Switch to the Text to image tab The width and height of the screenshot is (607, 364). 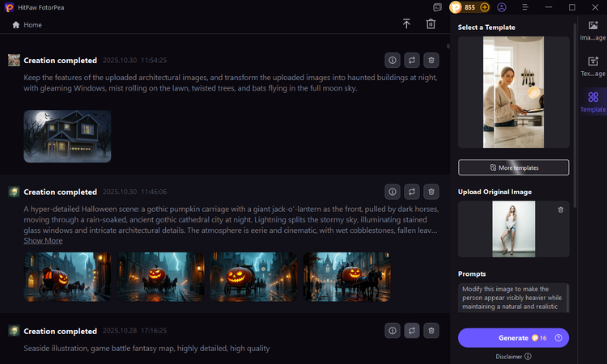coord(592,66)
